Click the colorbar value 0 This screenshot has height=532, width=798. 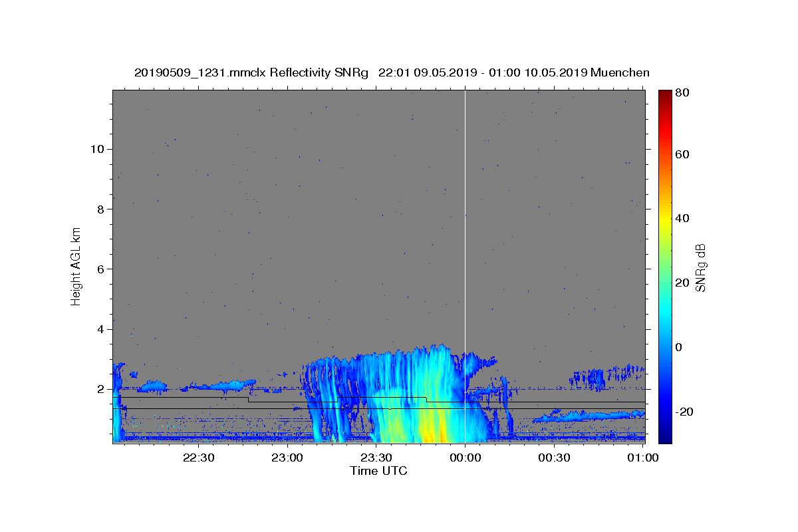pyautogui.click(x=679, y=347)
